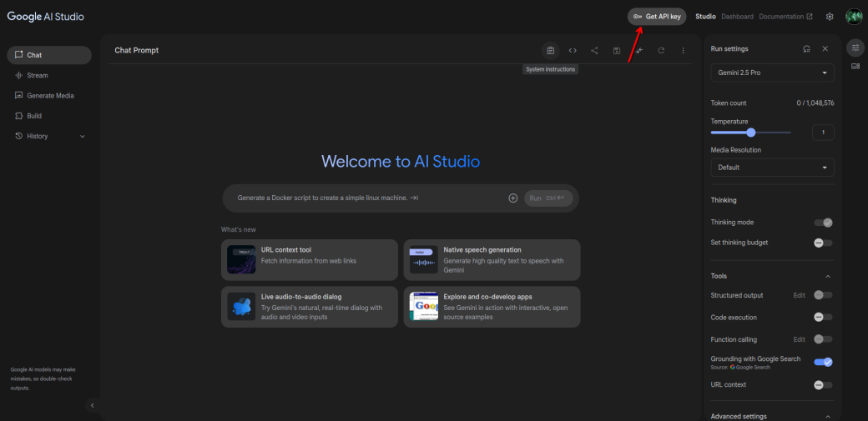Open the account profile avatar

point(854,17)
